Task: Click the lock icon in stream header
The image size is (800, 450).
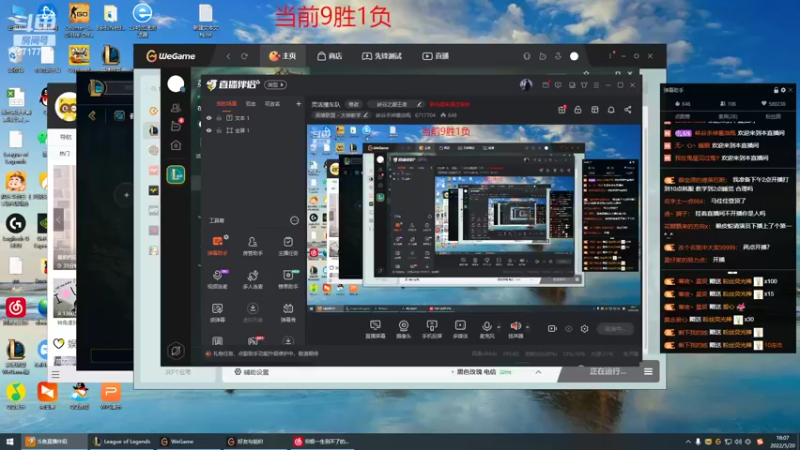Action: (x=578, y=110)
